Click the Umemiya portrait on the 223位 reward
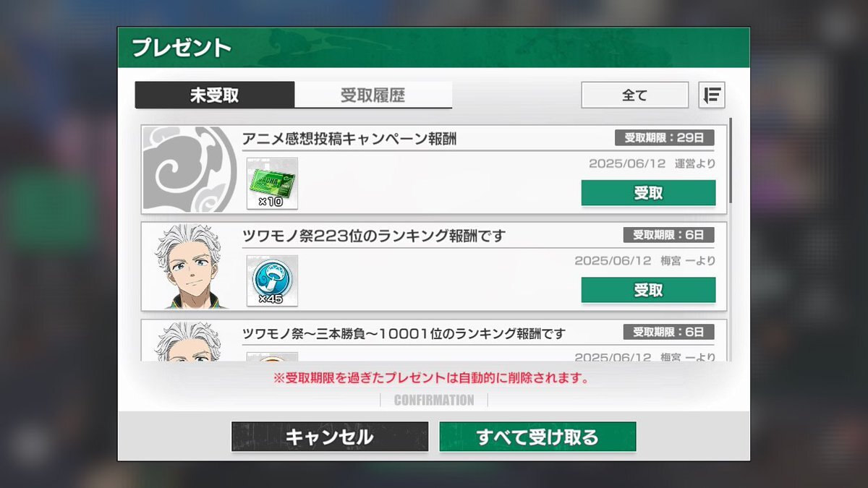Screen dimensions: 868x488 tap(190, 266)
